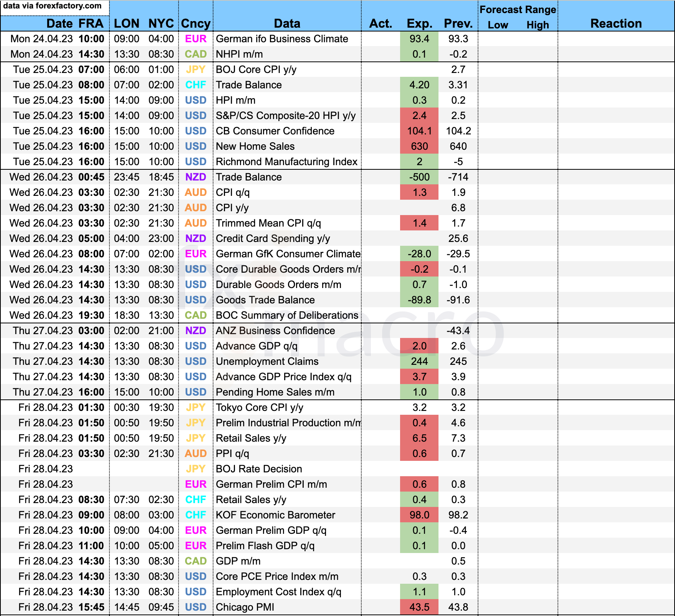The image size is (675, 616).
Task: Select 'Pending Home Sales m/m' cell
Action: pyautogui.click(x=287, y=392)
